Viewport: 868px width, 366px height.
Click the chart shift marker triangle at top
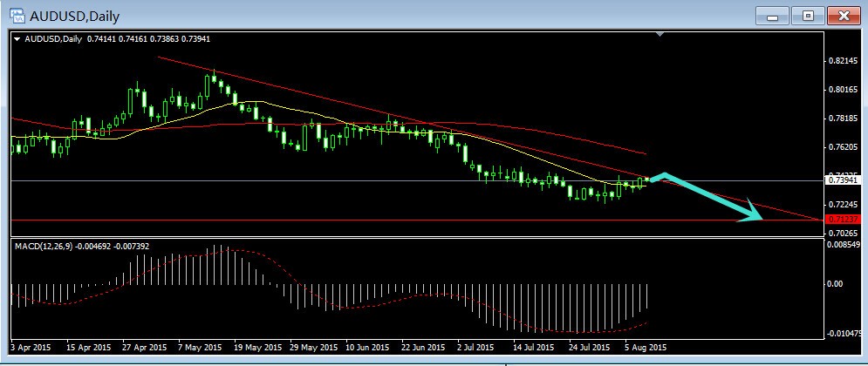(x=659, y=34)
